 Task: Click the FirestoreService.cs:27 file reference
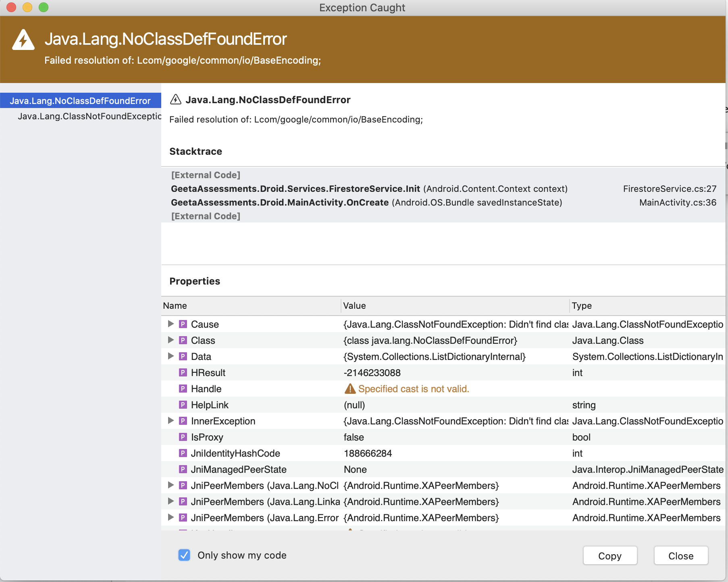[x=670, y=189]
